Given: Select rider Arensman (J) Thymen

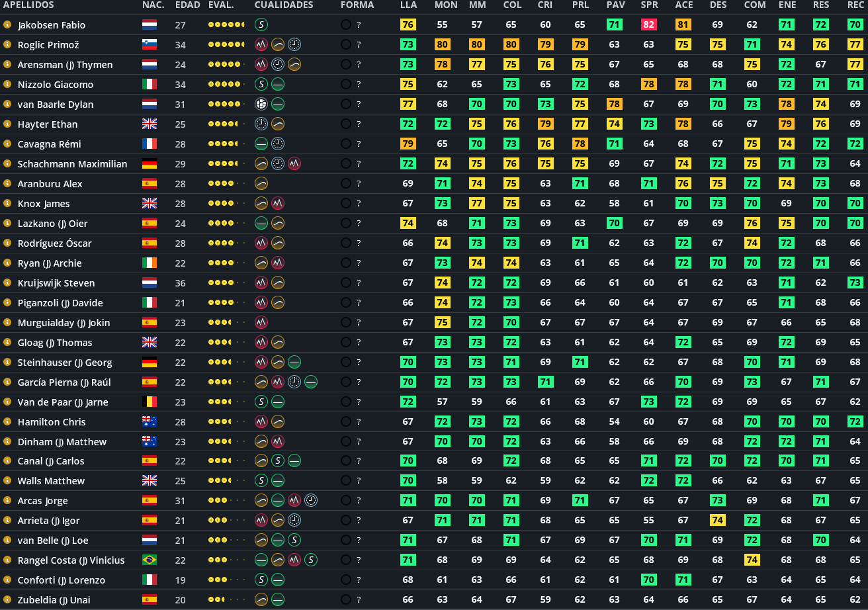Looking at the screenshot, I should tap(65, 65).
